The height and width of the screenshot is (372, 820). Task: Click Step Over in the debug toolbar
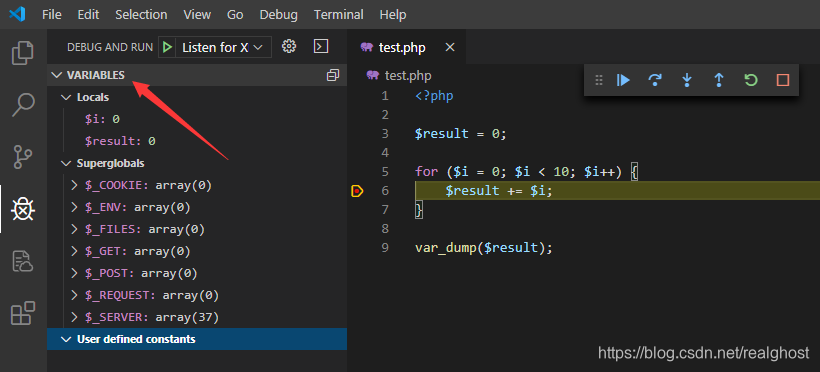click(655, 80)
